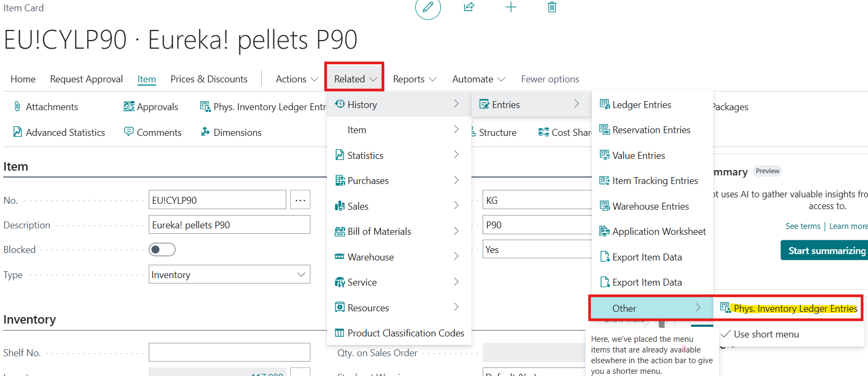Expand the History submenu
868x376 pixels.
[x=399, y=104]
